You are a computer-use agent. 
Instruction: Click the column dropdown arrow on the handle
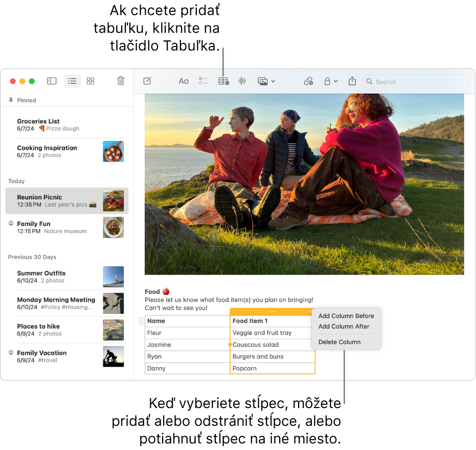tap(309, 311)
